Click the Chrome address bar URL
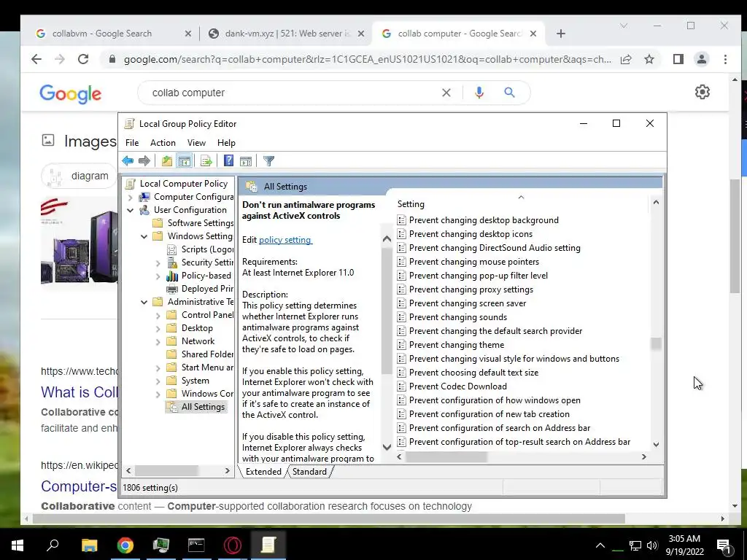Screen dimensions: 747x560 pos(367,60)
